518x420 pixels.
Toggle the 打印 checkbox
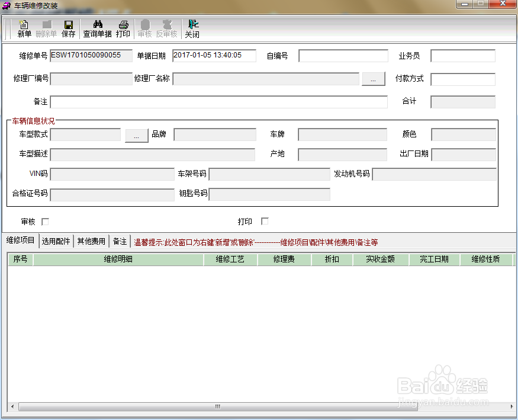click(265, 221)
